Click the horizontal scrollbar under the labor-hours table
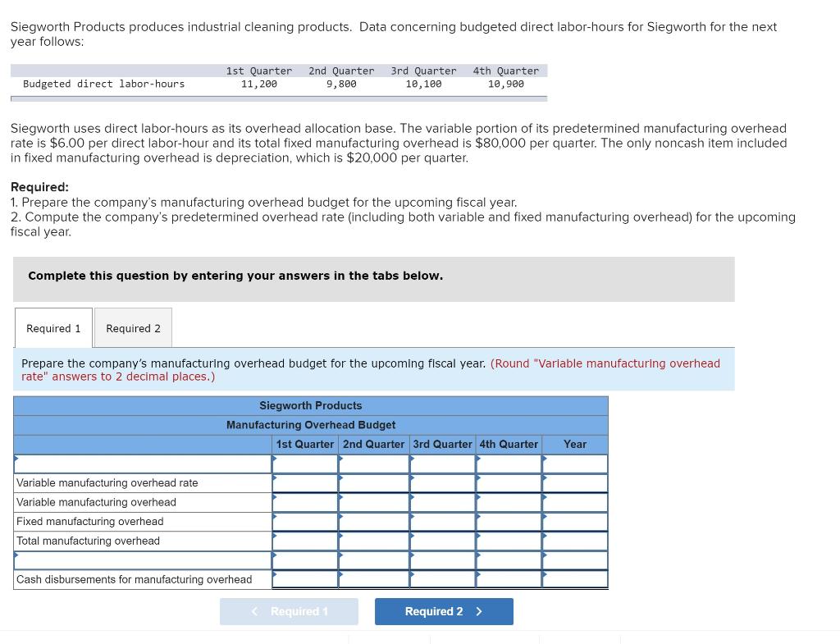 pos(279,98)
